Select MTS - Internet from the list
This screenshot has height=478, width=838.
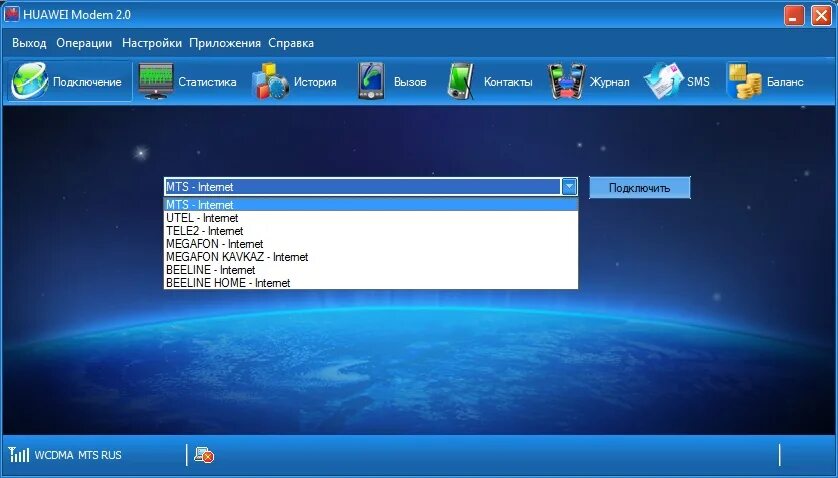click(x=371, y=205)
